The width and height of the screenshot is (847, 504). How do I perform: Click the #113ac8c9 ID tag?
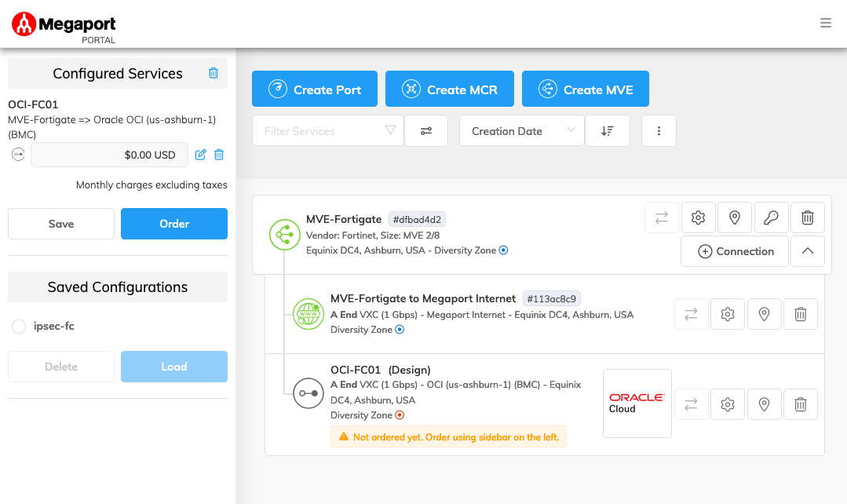point(552,299)
